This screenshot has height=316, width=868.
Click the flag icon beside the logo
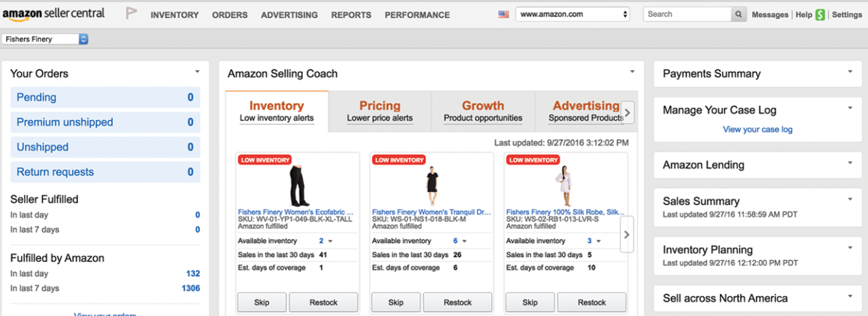click(131, 14)
